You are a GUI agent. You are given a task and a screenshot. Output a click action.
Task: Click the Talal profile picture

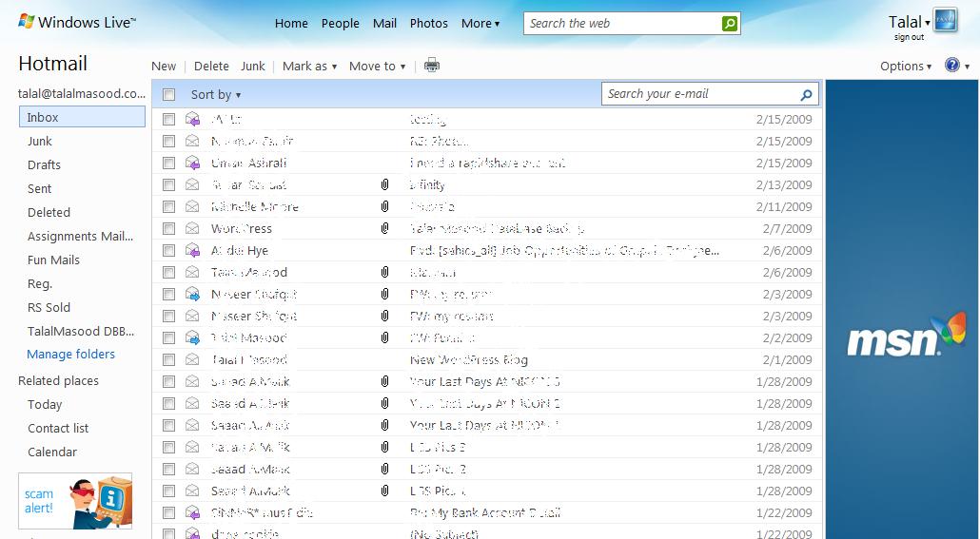click(x=945, y=20)
